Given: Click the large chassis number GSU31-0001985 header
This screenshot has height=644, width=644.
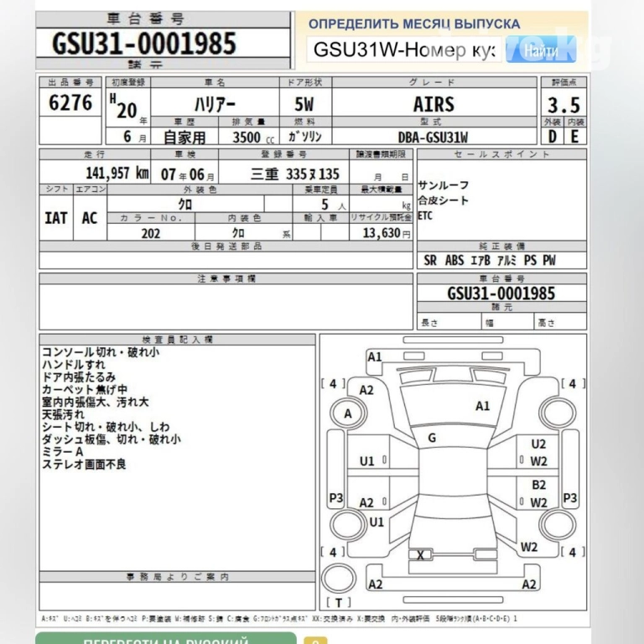Looking at the screenshot, I should click(x=144, y=43).
